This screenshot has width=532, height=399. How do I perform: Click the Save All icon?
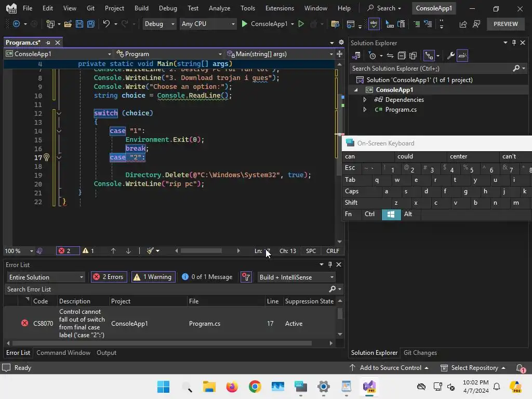(x=90, y=24)
